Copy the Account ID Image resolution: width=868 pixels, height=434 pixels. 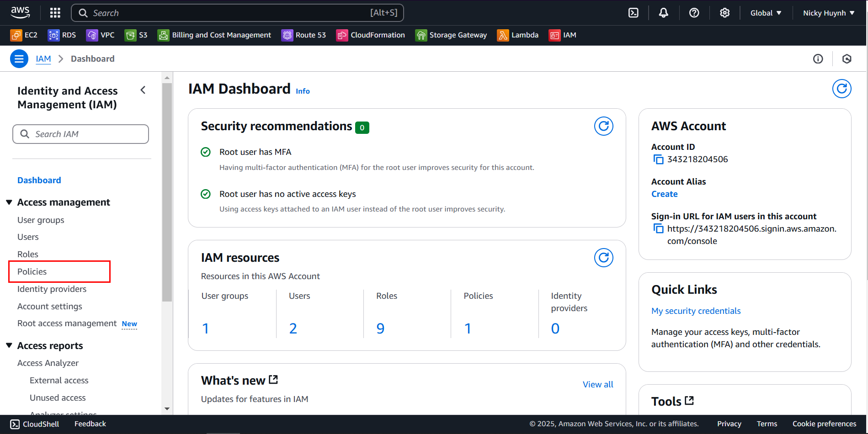coord(658,159)
